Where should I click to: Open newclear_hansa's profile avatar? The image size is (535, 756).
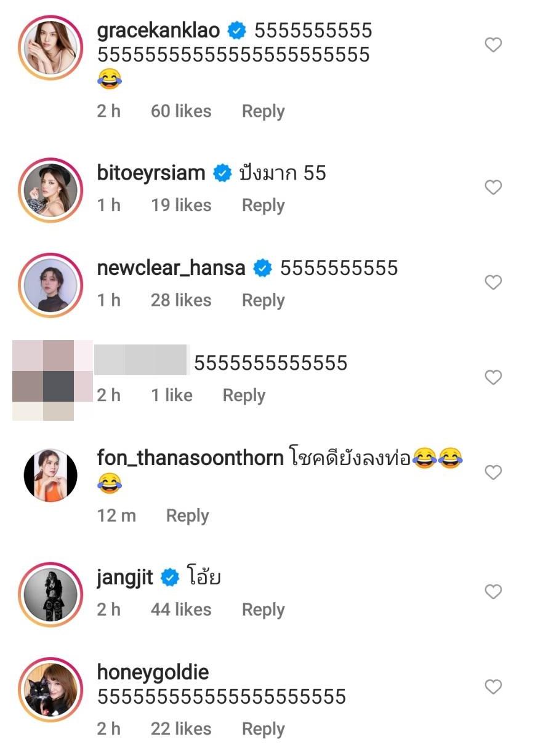[x=50, y=284]
